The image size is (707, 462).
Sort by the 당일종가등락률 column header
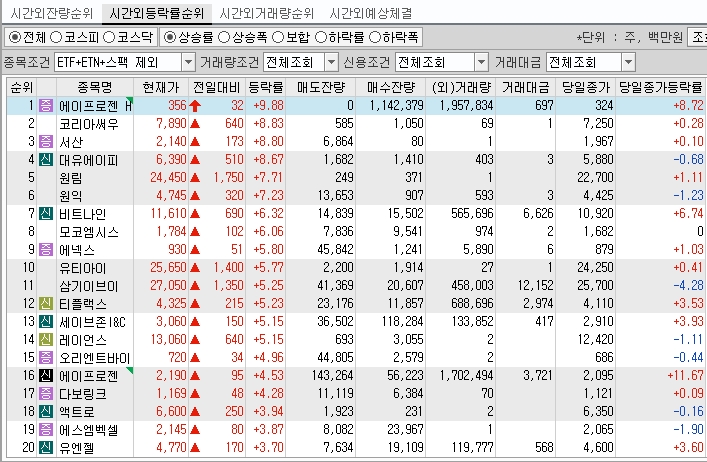click(x=661, y=87)
